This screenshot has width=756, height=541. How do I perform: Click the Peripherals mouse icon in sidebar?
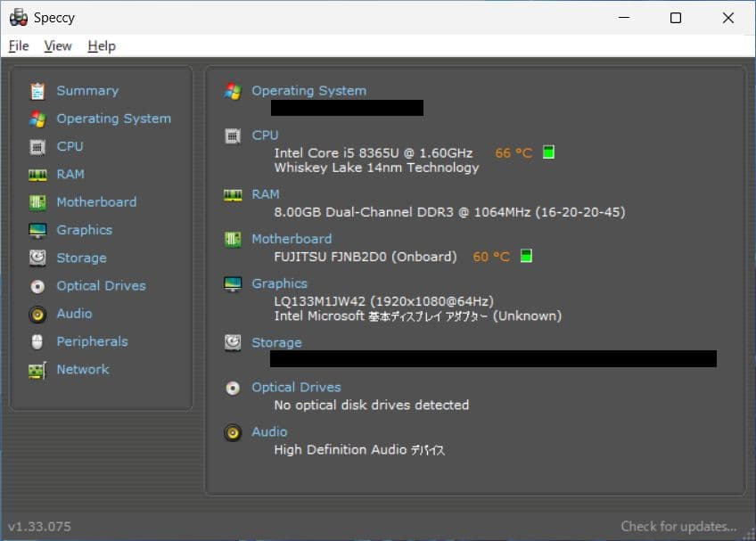tap(37, 342)
